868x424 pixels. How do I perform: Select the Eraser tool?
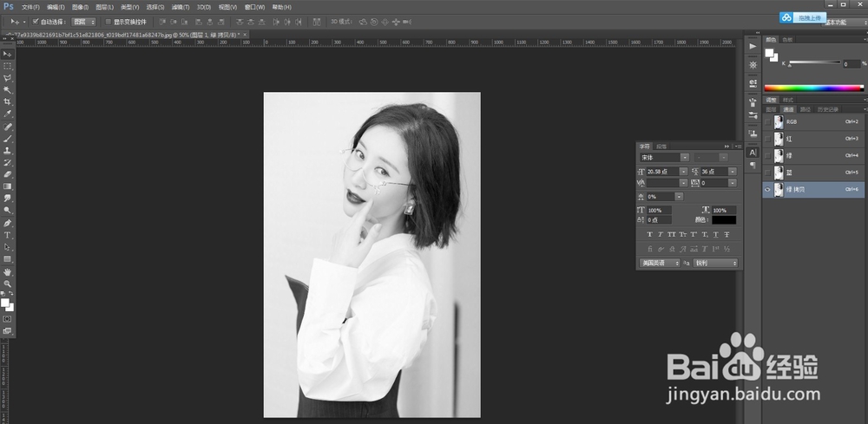tap(7, 174)
